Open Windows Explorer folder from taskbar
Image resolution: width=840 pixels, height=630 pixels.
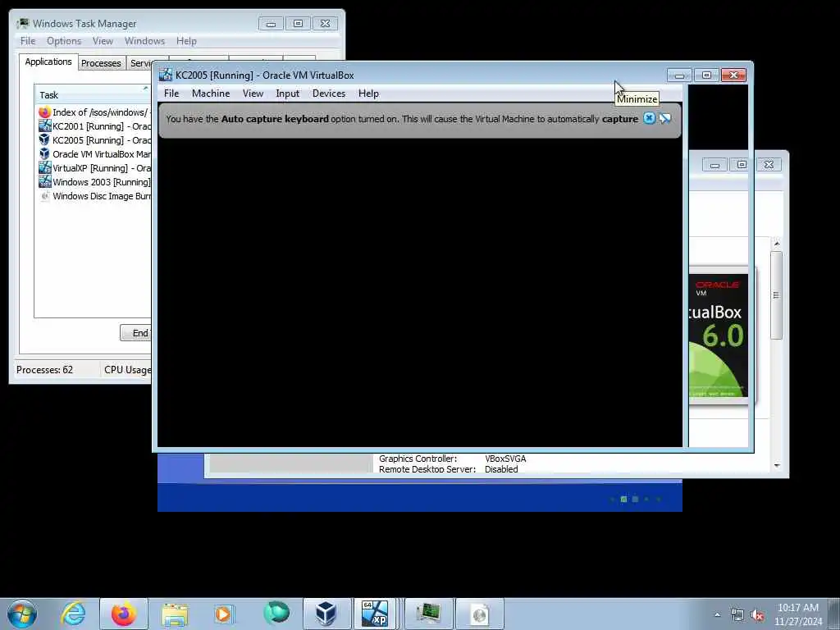[175, 614]
